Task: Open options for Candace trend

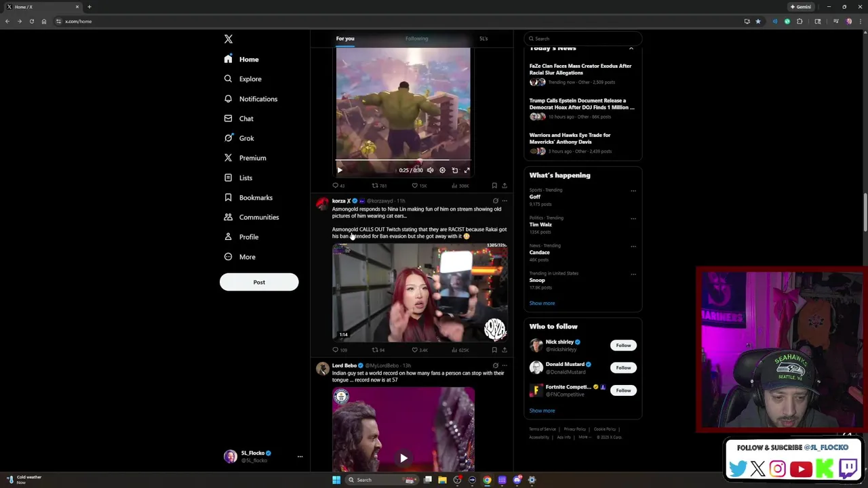Action: click(x=633, y=247)
